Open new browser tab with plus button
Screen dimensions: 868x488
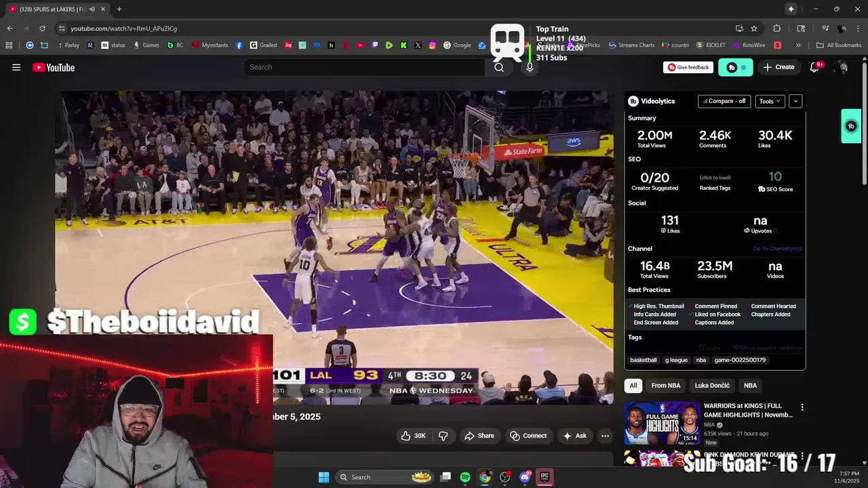click(x=119, y=9)
